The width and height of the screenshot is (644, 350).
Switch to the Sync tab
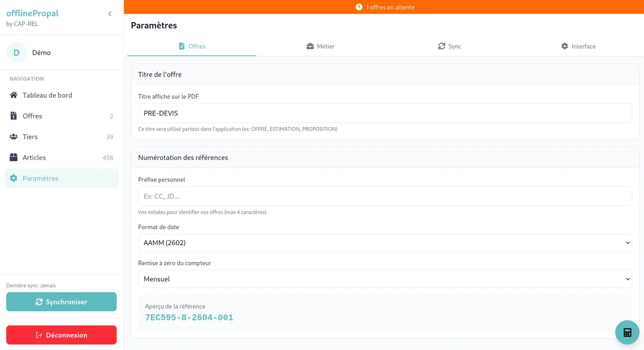coord(449,46)
